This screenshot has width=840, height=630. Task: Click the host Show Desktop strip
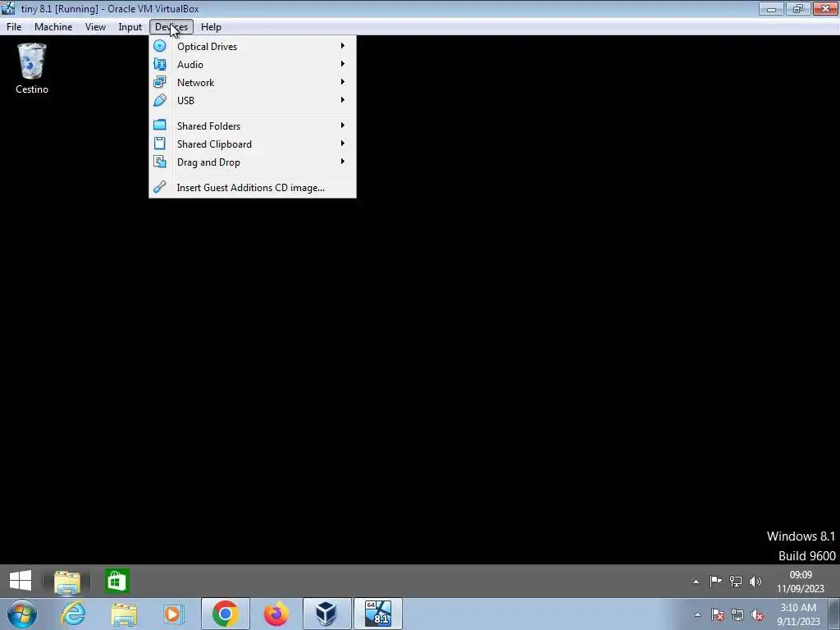click(x=834, y=614)
